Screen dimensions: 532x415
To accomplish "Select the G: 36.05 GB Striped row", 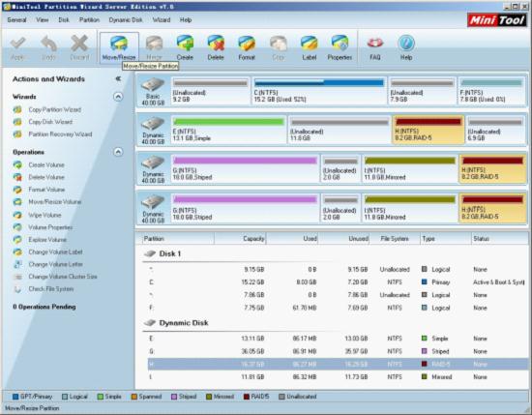I will (x=338, y=351).
